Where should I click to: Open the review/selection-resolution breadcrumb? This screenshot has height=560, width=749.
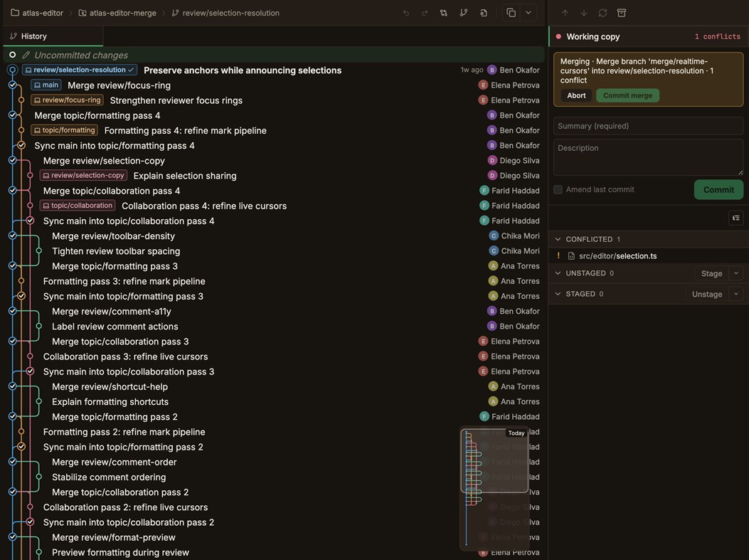pyautogui.click(x=225, y=13)
